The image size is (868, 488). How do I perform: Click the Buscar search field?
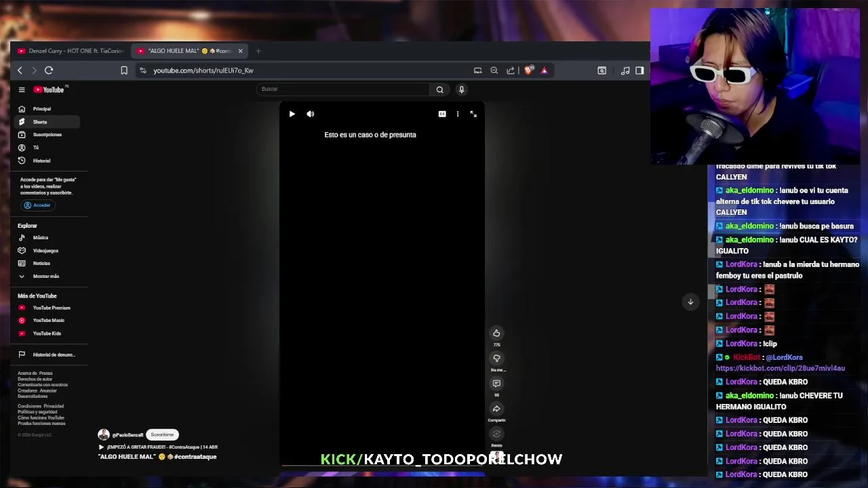click(x=343, y=89)
